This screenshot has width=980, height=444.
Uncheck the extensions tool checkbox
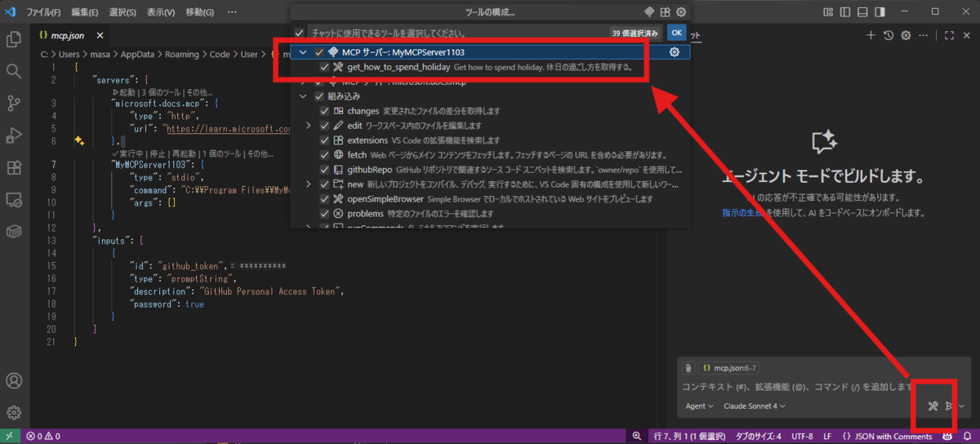[325, 140]
